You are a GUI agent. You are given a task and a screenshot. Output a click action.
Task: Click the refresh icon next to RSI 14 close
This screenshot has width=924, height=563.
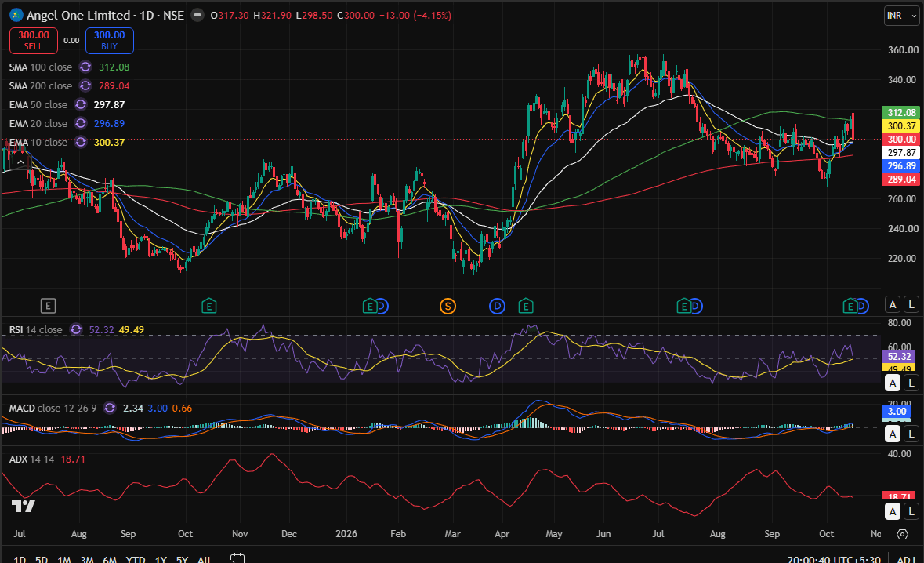[x=76, y=329]
